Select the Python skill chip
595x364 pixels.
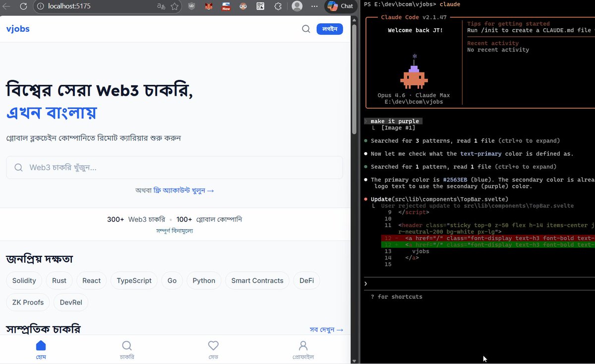[x=204, y=281]
